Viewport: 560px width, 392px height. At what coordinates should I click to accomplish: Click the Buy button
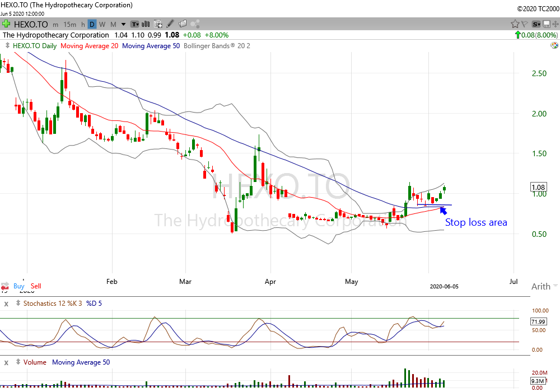pos(19,286)
